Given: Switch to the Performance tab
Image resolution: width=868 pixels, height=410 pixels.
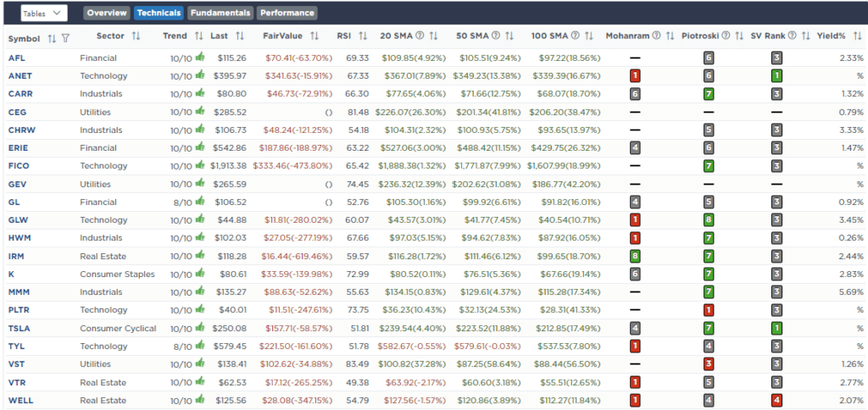Looking at the screenshot, I should 287,13.
